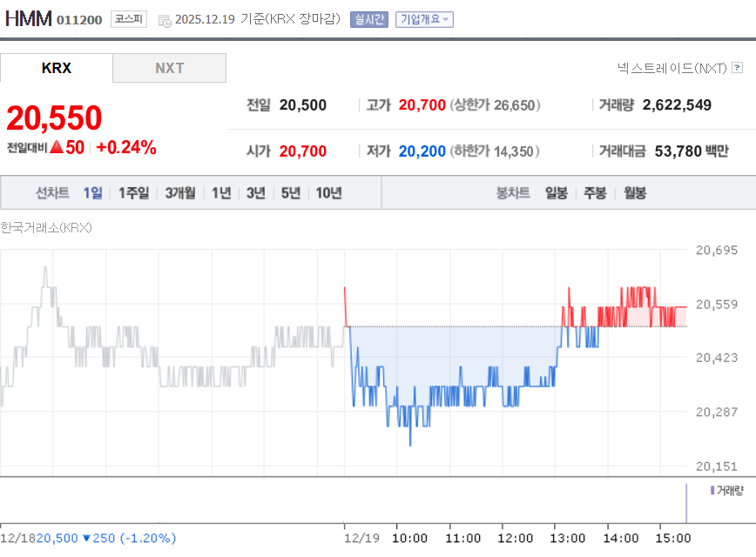Click the 12/19 date axis label

tap(361, 538)
